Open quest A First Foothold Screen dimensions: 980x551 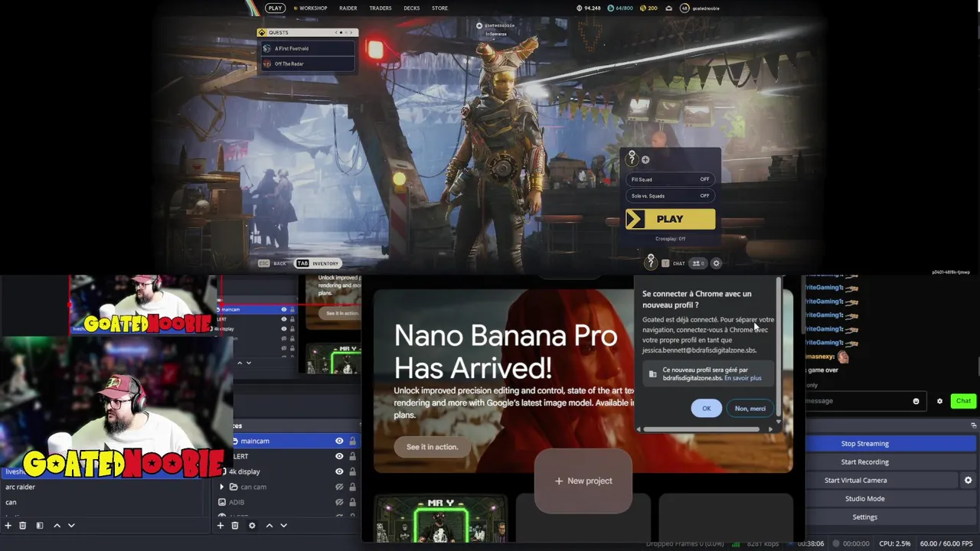(308, 49)
